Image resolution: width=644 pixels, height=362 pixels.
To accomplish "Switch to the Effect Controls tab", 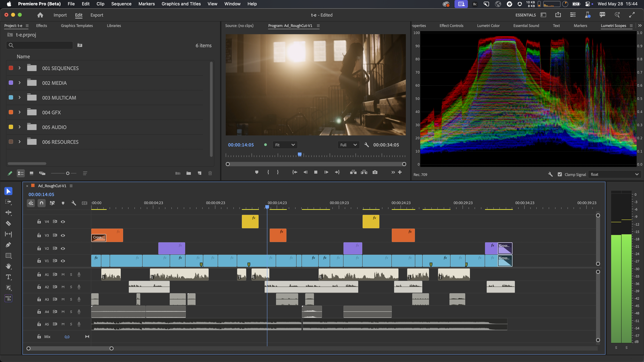I will click(451, 25).
